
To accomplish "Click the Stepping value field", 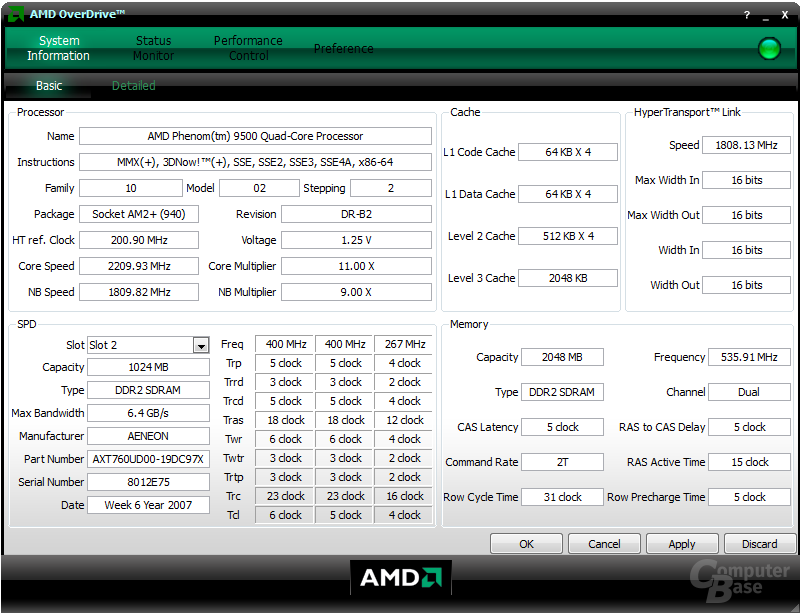I will coord(391,188).
